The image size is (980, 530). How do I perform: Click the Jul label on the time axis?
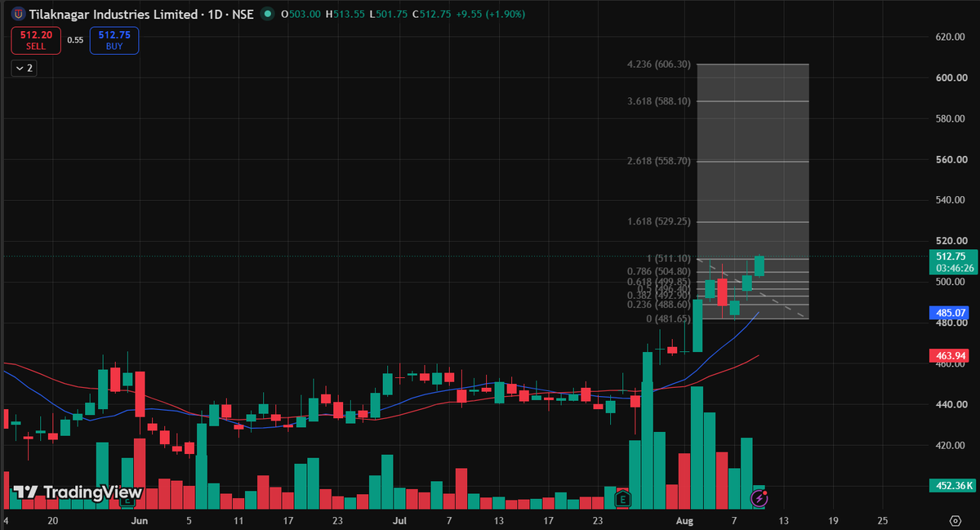pyautogui.click(x=400, y=519)
